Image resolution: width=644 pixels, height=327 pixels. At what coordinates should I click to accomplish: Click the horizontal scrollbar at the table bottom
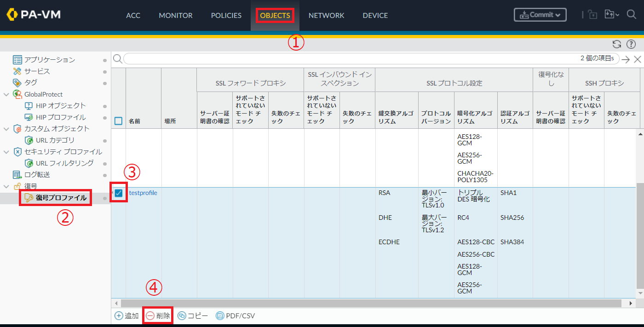tap(322, 303)
